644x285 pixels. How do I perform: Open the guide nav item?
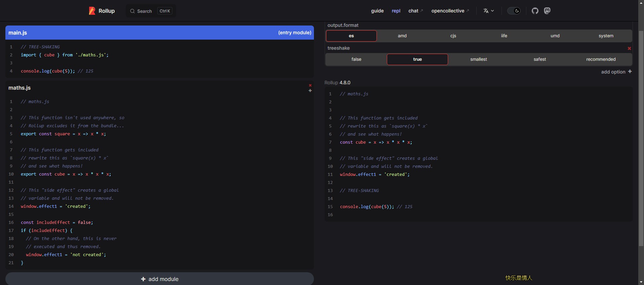pyautogui.click(x=377, y=11)
